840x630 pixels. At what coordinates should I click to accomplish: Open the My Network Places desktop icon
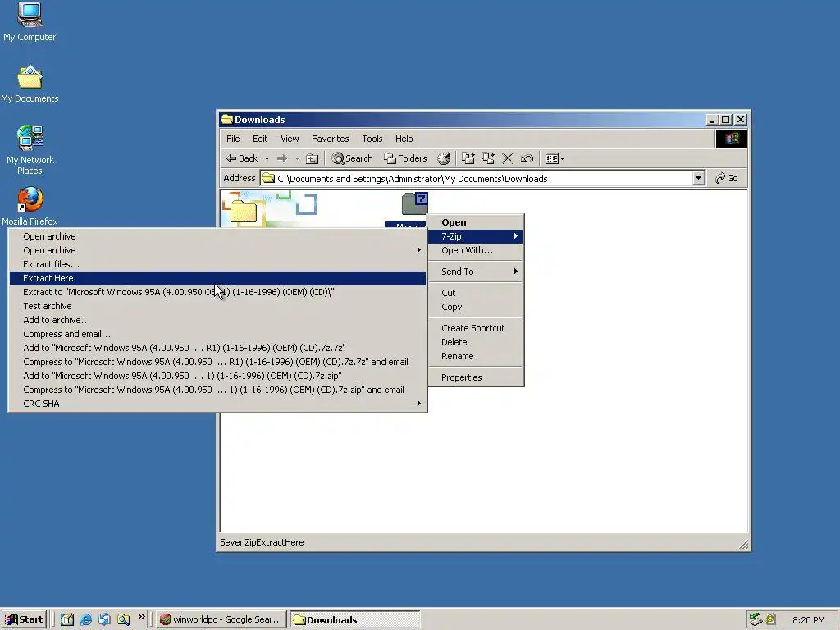point(30,150)
